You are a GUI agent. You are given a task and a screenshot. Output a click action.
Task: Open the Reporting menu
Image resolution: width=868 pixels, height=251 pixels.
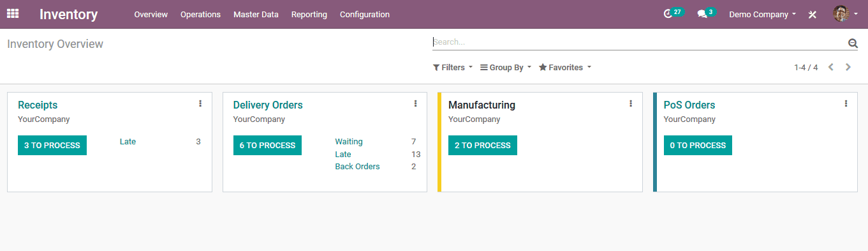tap(309, 14)
